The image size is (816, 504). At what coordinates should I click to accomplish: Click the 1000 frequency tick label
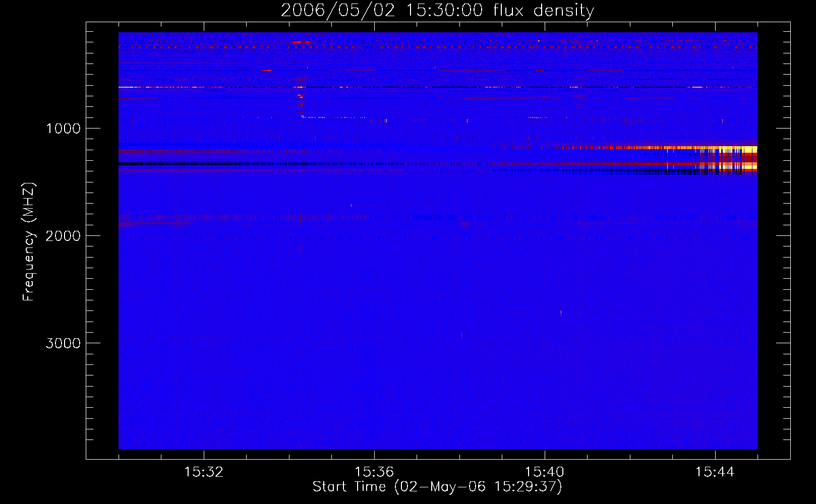click(x=63, y=129)
